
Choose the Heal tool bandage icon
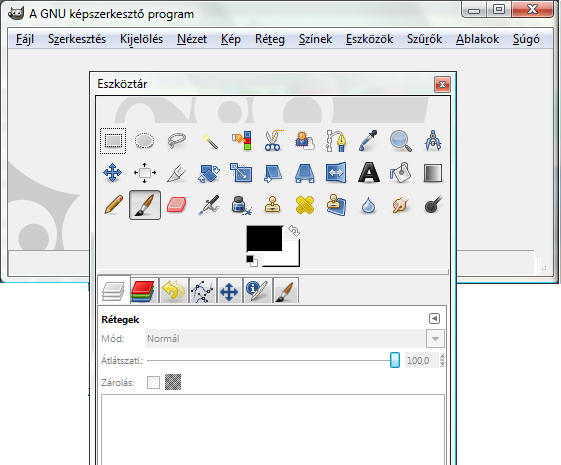click(305, 205)
